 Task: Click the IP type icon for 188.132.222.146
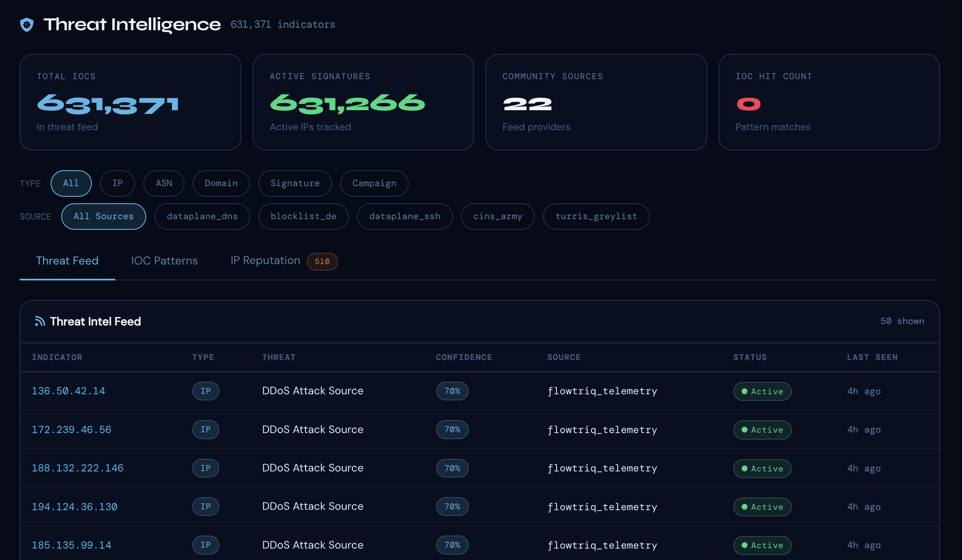[x=205, y=468]
